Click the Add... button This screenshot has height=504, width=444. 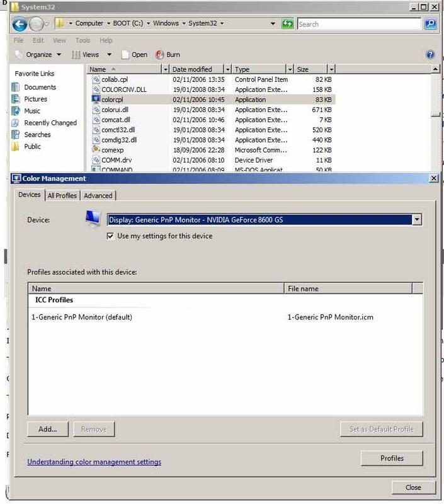point(48,429)
